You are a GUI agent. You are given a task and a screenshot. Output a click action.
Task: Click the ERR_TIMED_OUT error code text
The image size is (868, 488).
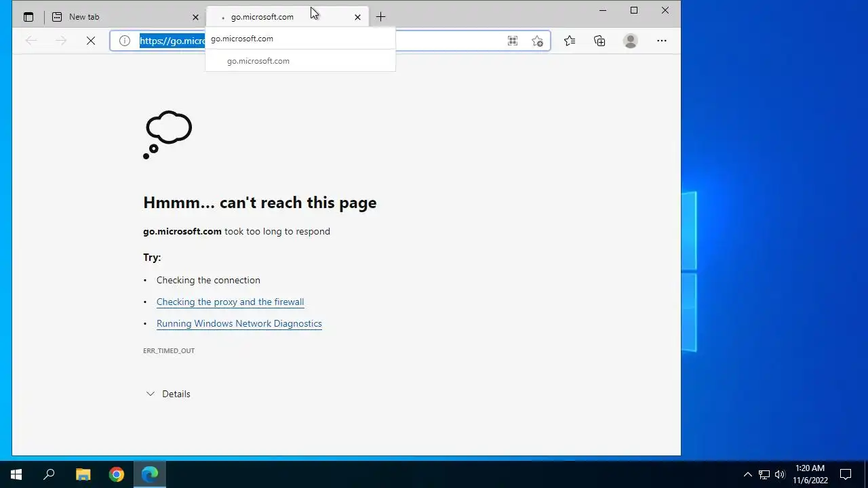pos(169,351)
